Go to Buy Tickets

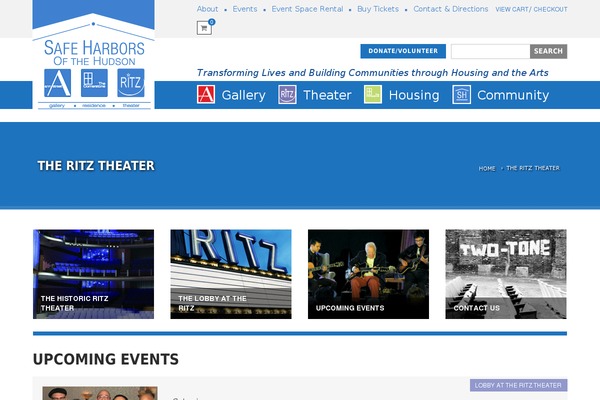(378, 9)
